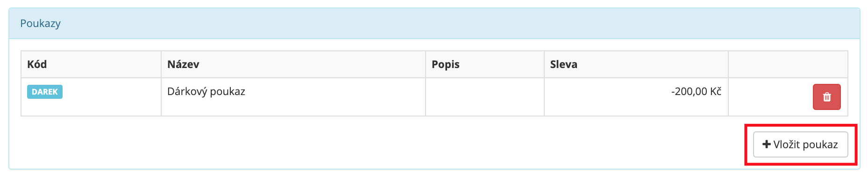Click blank space left of red trash button

coord(770,97)
